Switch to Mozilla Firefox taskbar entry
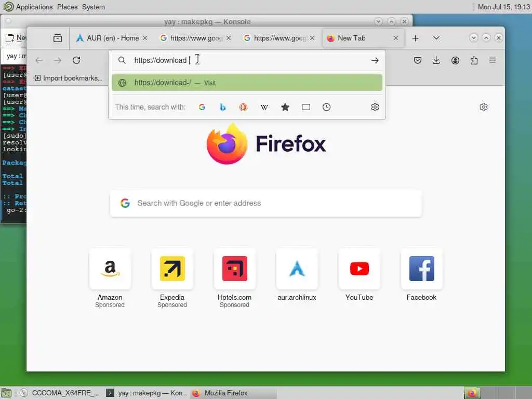 233,393
